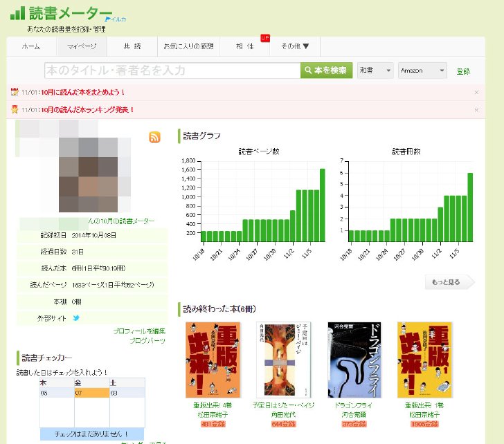Click the チェックはまだありません! bar
Image resolution: width=504 pixels, height=444 pixels.
tap(92, 434)
